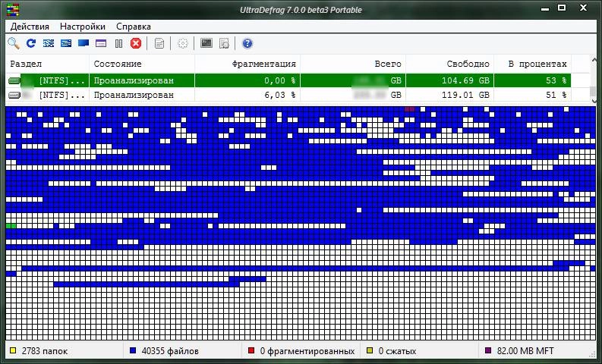
Task: Click the 40355 файлов status entry
Action: (x=170, y=351)
